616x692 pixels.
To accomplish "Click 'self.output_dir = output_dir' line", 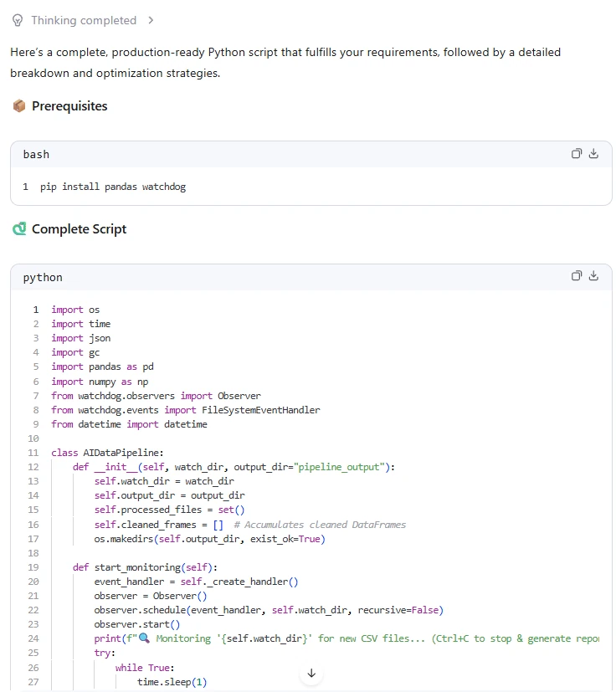I will [169, 495].
